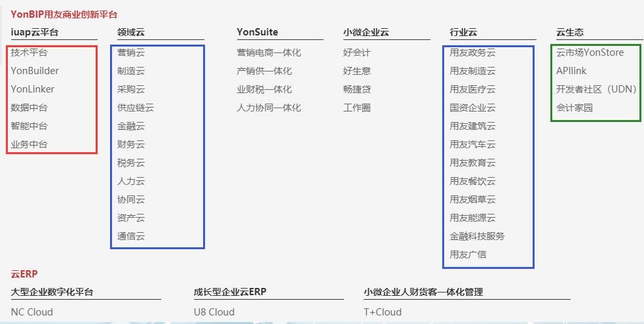Open the 技术平台 link

tap(29, 52)
